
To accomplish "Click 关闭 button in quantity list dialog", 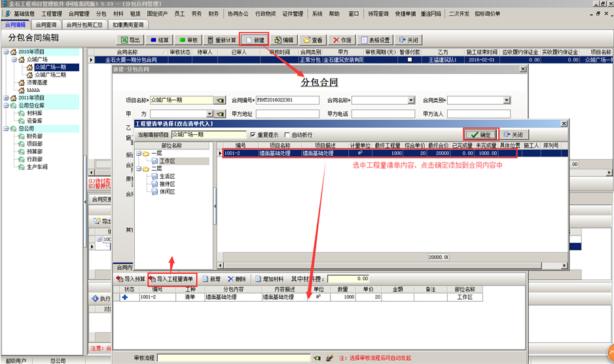I will click(513, 135).
